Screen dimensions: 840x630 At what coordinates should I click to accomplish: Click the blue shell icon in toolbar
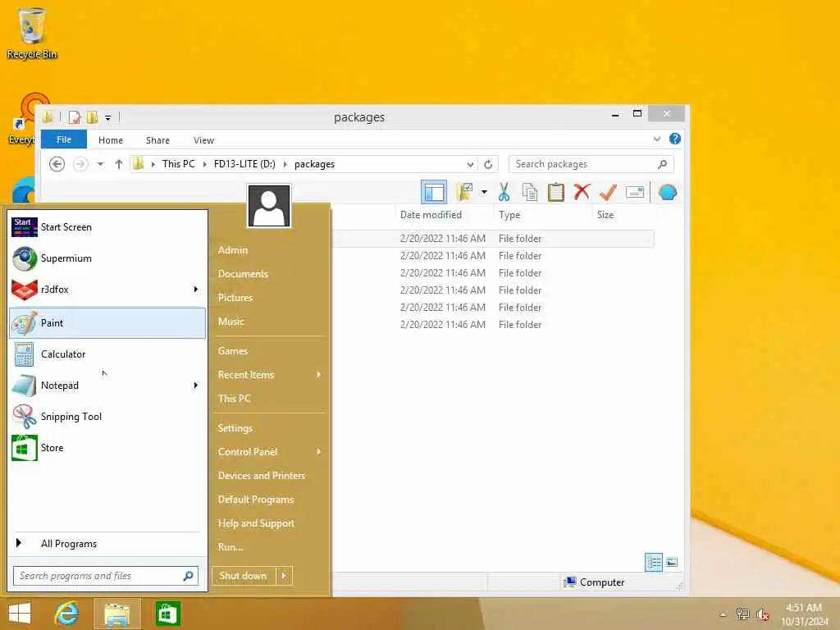pyautogui.click(x=668, y=192)
